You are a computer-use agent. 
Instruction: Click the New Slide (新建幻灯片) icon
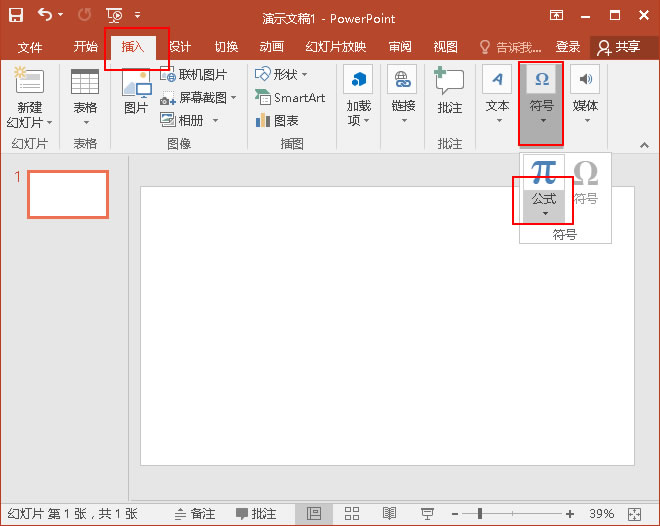(x=30, y=84)
